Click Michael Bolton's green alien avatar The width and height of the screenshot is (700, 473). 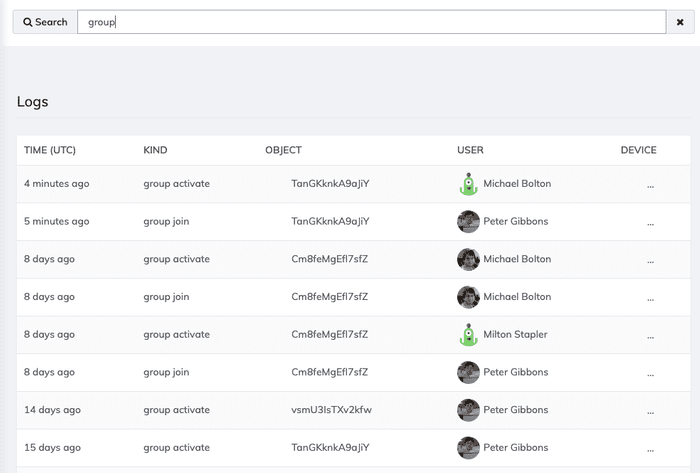(468, 184)
